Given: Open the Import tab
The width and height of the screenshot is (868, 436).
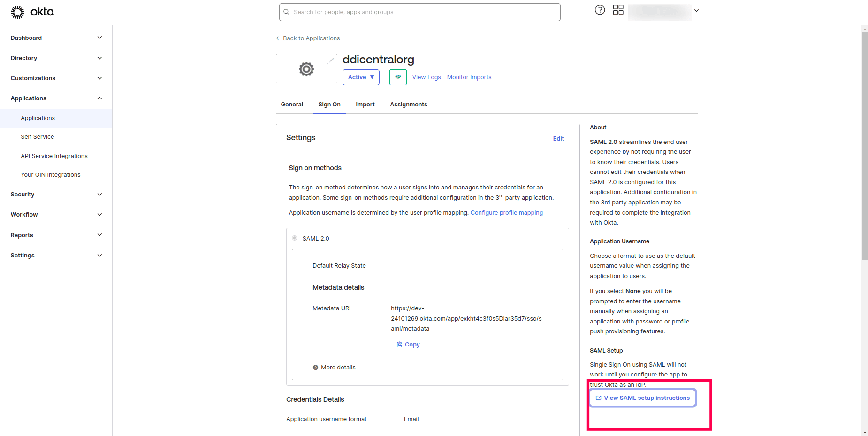Looking at the screenshot, I should click(x=365, y=104).
